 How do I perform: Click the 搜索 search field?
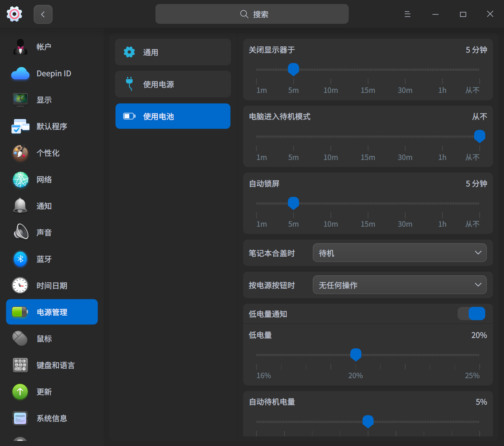252,14
